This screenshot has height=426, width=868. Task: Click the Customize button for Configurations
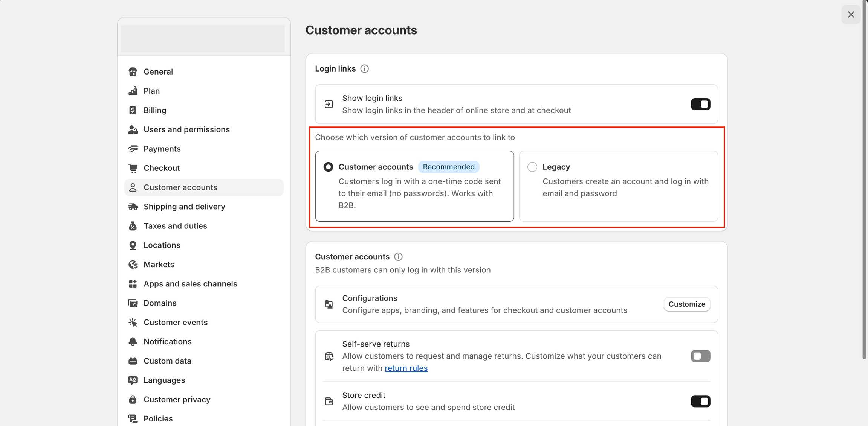[x=686, y=304]
